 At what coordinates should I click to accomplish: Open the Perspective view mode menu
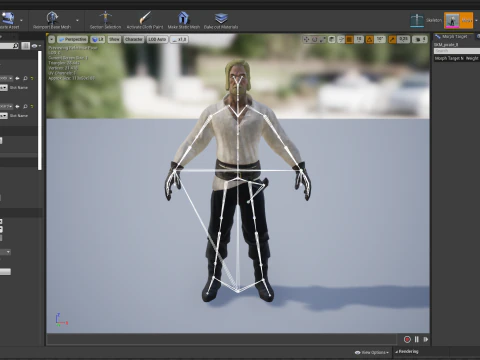(x=72, y=39)
